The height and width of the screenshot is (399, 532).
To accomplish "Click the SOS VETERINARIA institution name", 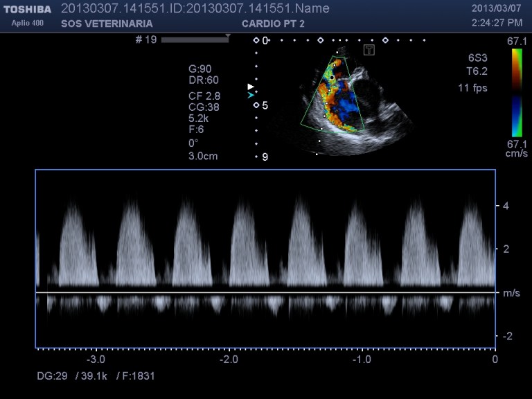I will coord(107,24).
